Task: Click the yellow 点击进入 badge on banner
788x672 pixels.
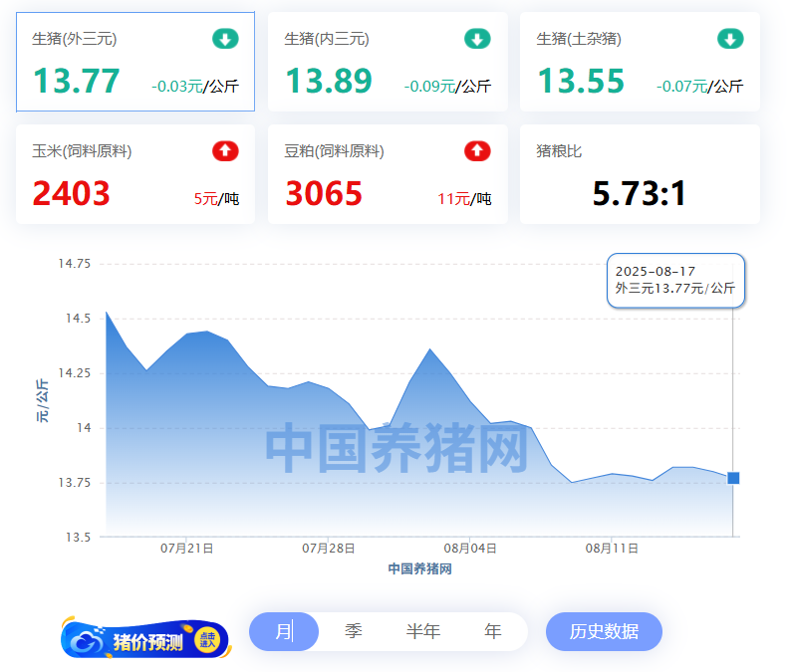Action: pos(207,640)
